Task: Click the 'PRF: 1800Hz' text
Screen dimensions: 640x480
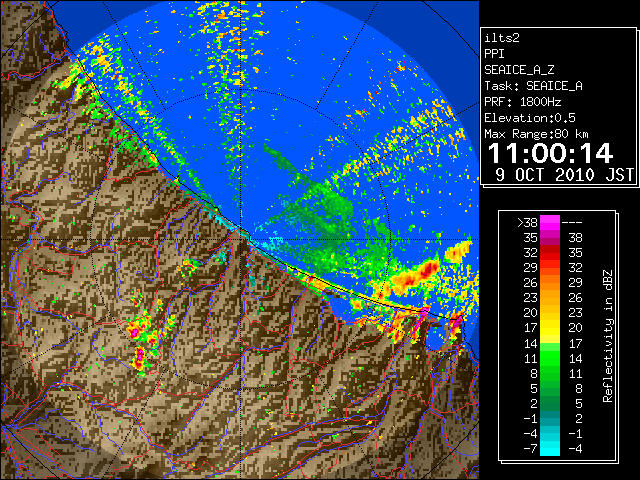Action: click(522, 102)
